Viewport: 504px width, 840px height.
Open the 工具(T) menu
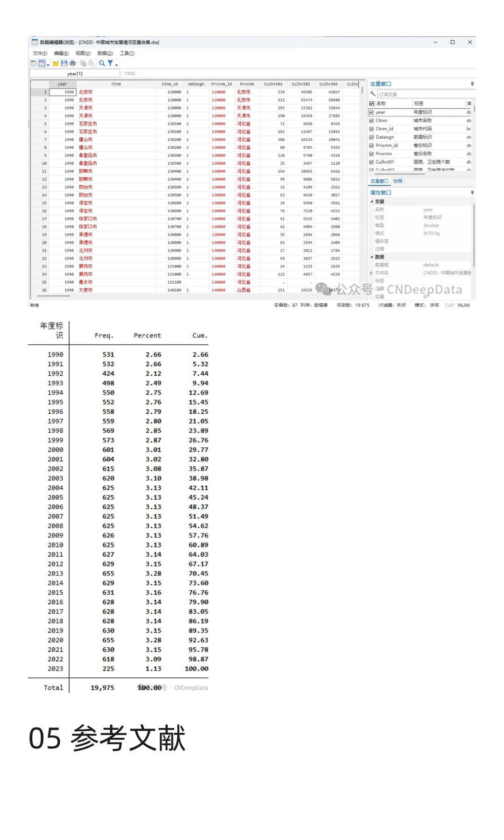click(127, 53)
